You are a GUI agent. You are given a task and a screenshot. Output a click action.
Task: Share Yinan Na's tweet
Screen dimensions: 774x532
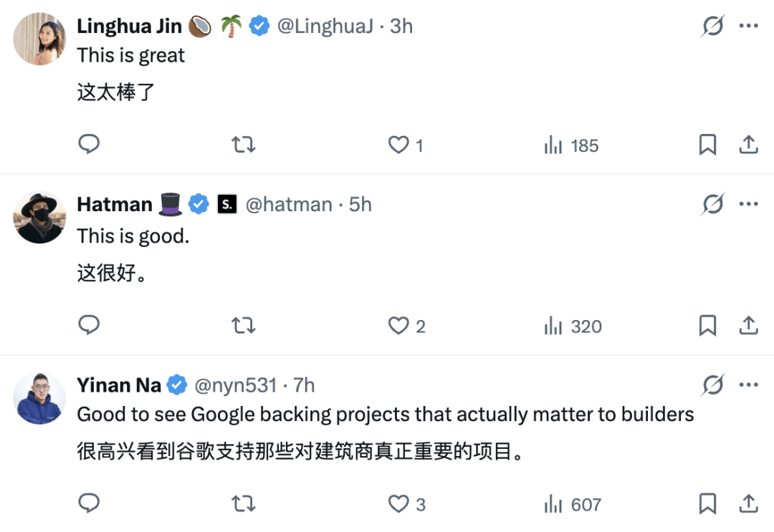pos(748,504)
